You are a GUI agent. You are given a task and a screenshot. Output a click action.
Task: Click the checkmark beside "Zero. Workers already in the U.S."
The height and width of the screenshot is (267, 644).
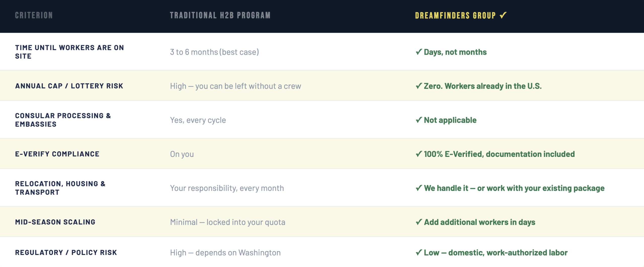(419, 86)
